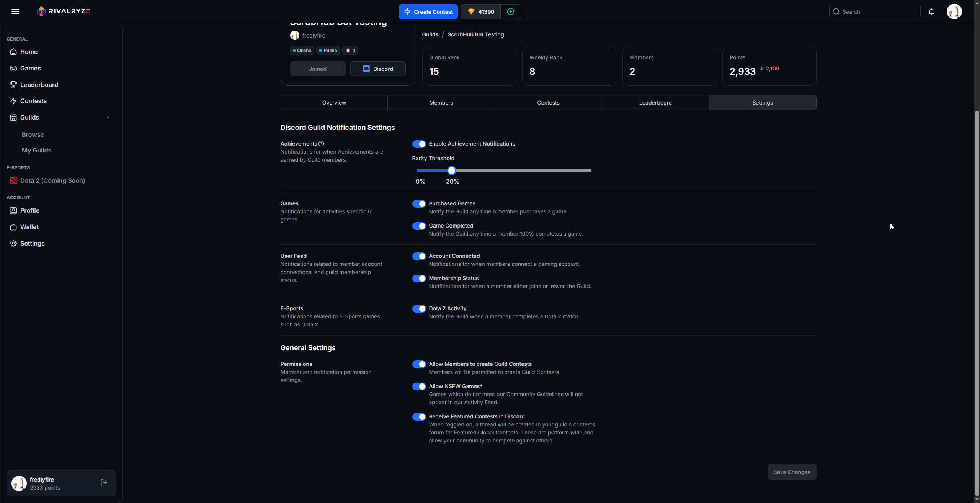Open the Overview tab

334,103
